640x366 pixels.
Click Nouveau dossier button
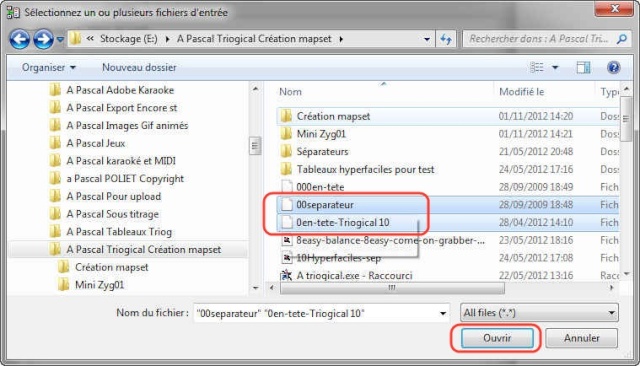(139, 67)
